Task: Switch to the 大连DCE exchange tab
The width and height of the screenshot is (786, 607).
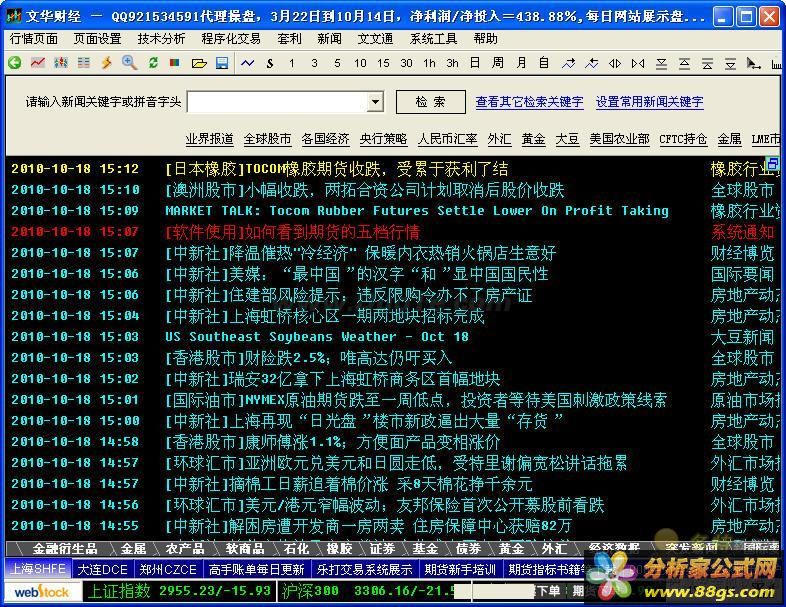Action: [103, 569]
